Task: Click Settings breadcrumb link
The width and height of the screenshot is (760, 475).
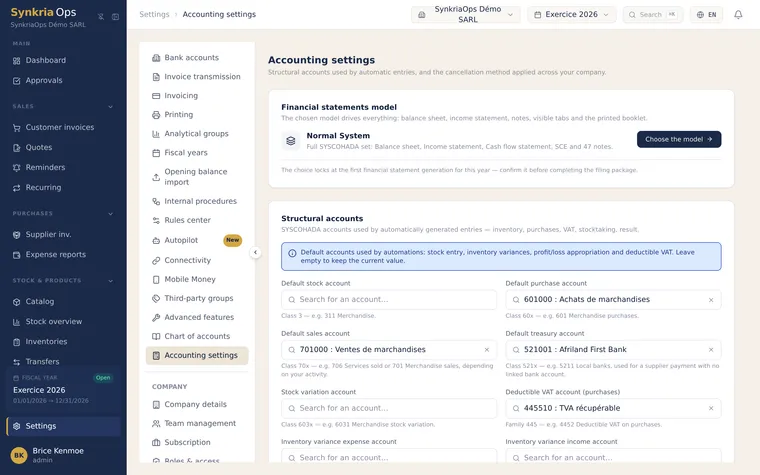Action: (154, 15)
